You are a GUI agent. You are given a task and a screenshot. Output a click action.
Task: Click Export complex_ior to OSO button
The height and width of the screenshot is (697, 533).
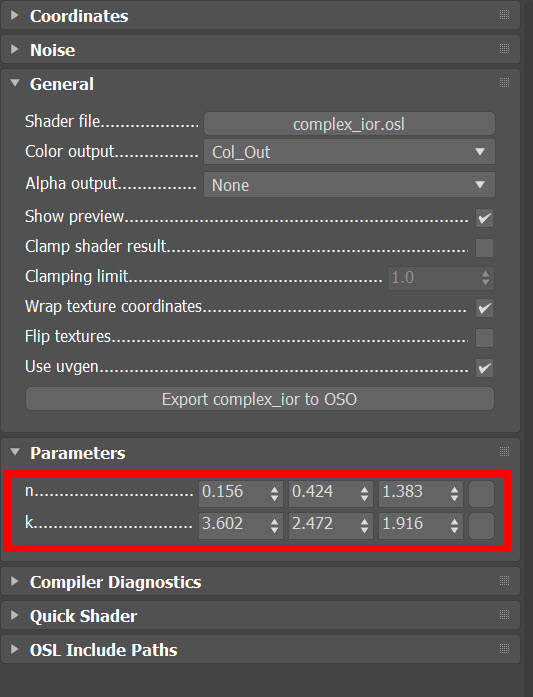[x=260, y=399]
